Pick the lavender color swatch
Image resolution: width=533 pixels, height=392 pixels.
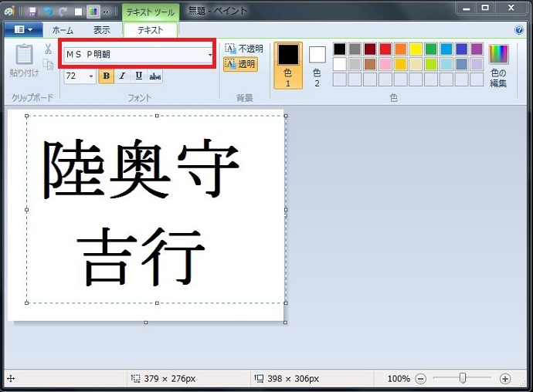477,64
